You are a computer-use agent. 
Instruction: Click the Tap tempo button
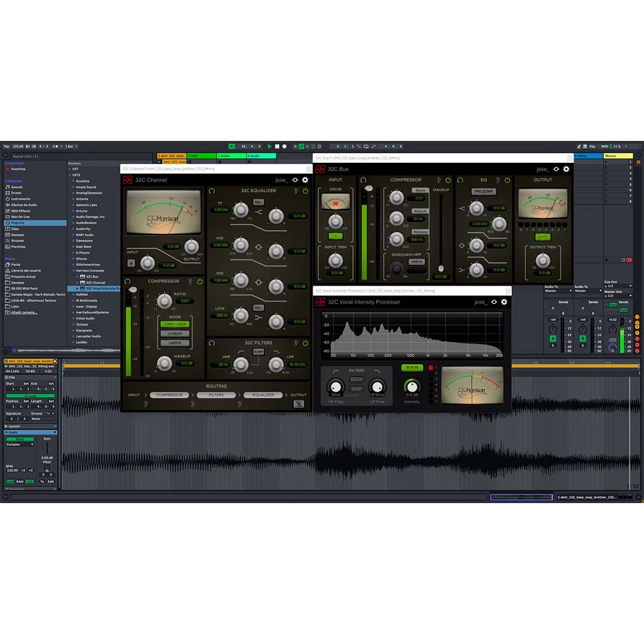6,146
